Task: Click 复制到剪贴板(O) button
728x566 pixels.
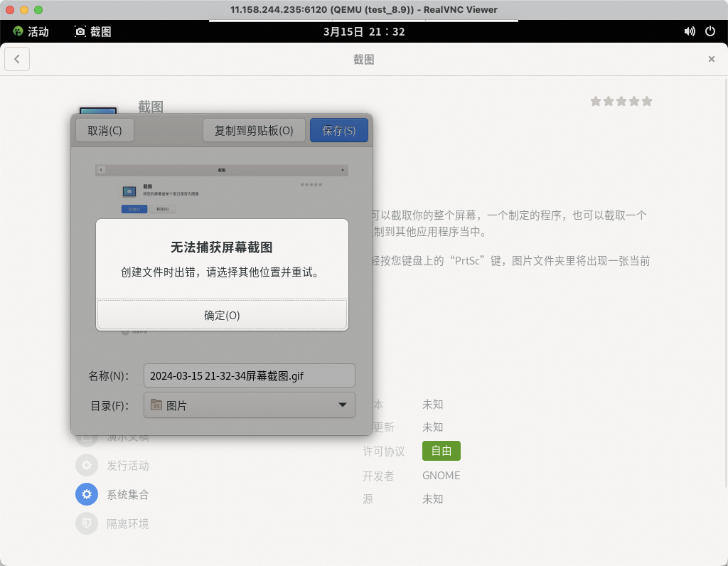Action: click(x=254, y=131)
